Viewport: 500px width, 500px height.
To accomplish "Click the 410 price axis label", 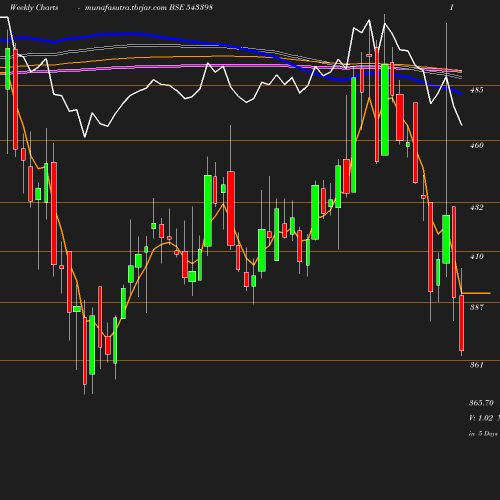I will tap(476, 256).
